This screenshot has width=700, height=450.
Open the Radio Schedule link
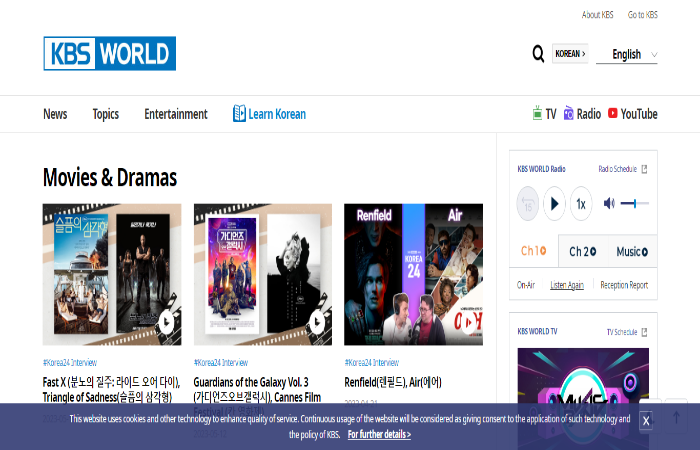617,169
